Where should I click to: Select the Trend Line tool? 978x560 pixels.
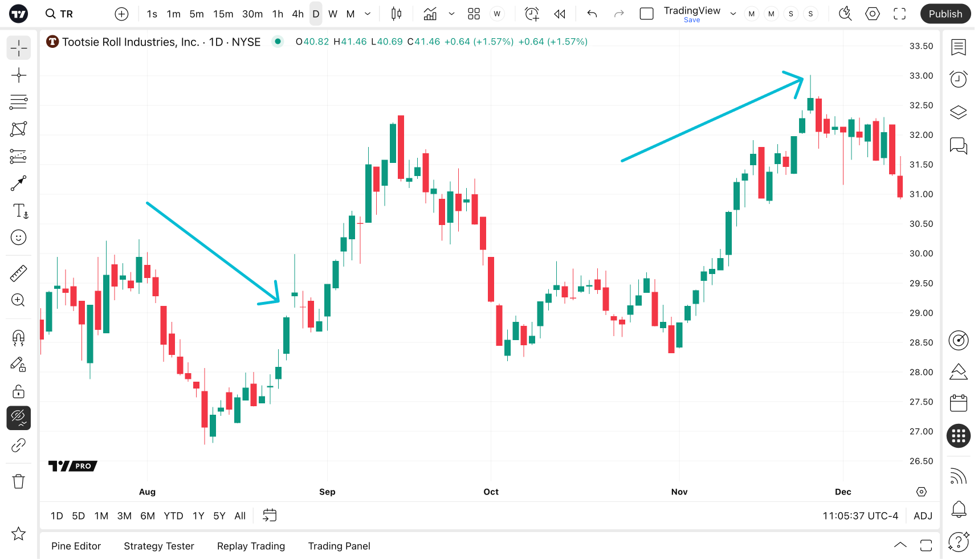[x=19, y=75]
